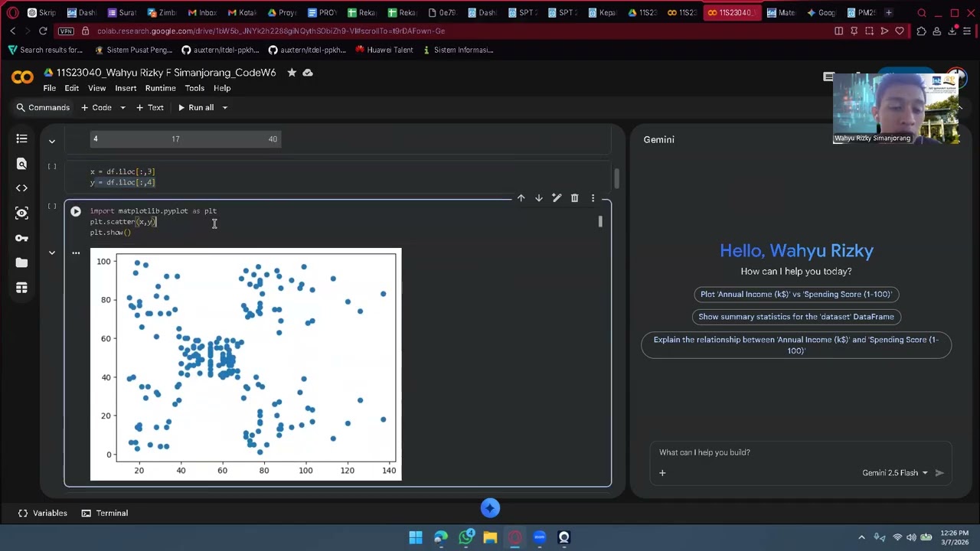Open the View menu
This screenshot has height=551, width=980.
click(96, 88)
